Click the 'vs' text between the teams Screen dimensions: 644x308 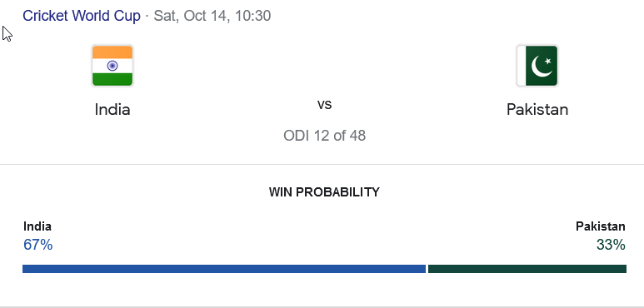[x=324, y=105]
